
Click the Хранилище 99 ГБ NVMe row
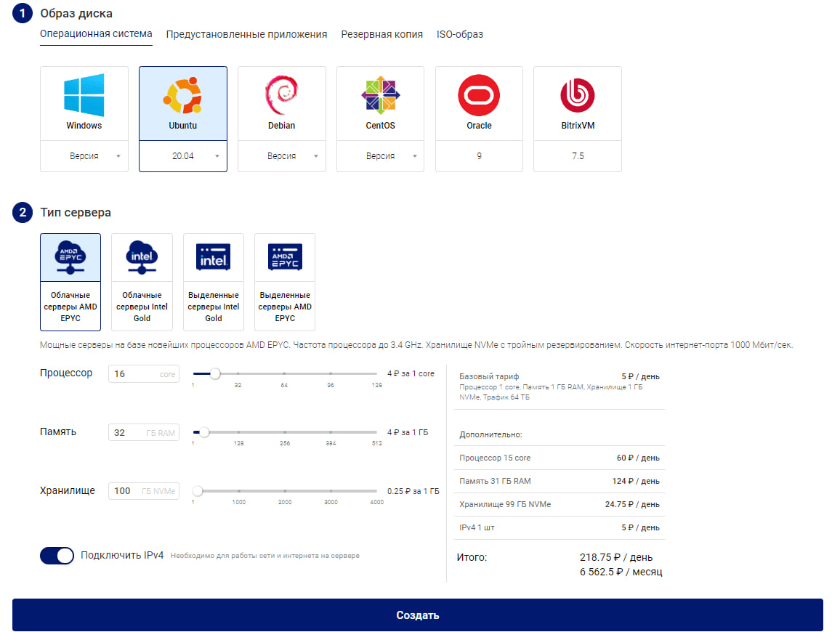click(x=560, y=505)
